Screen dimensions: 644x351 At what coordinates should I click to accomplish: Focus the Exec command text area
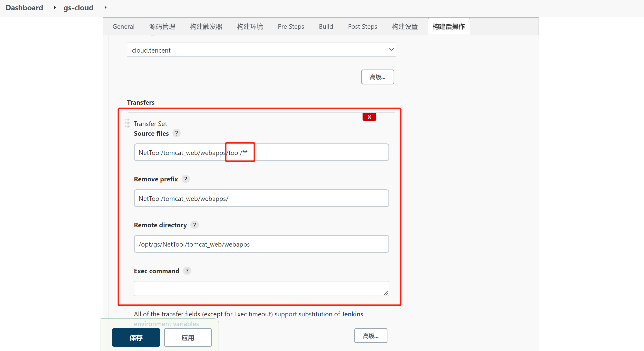261,288
